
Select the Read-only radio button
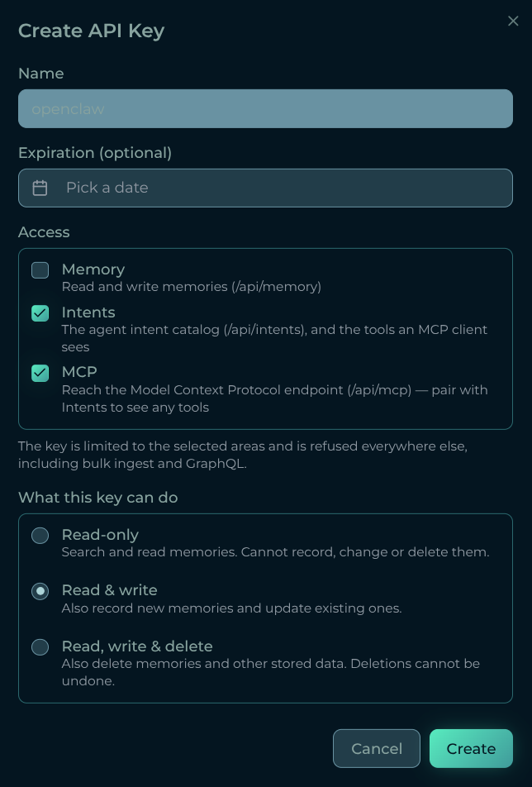point(40,536)
